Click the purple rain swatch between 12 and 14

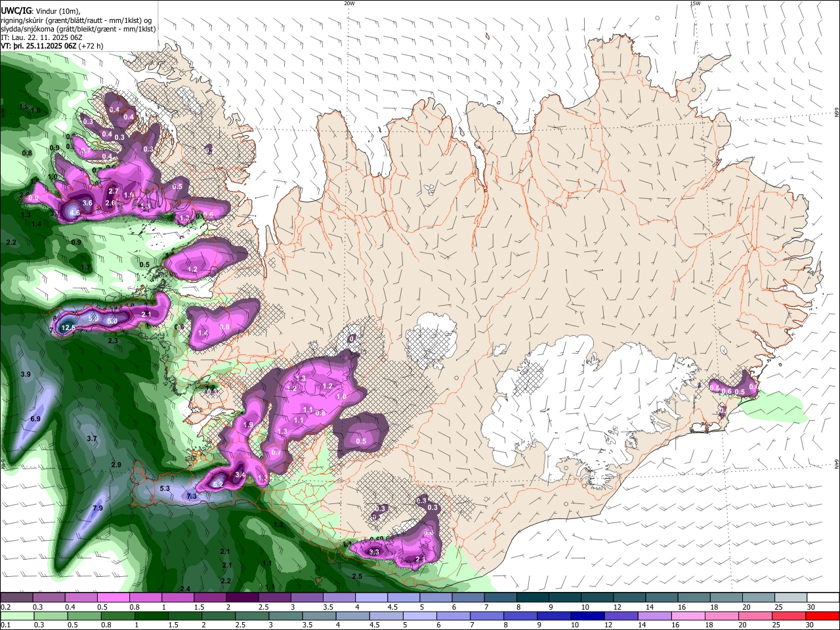coord(621,616)
